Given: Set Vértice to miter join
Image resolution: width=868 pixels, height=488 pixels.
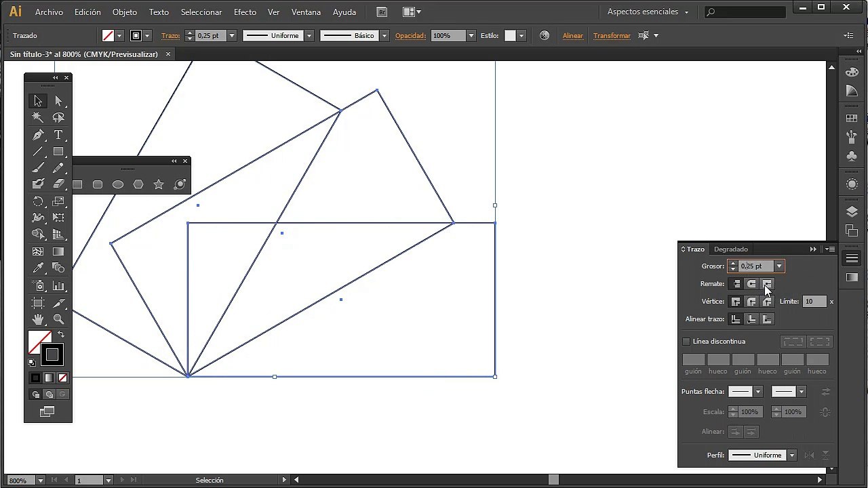Looking at the screenshot, I should tap(736, 302).
